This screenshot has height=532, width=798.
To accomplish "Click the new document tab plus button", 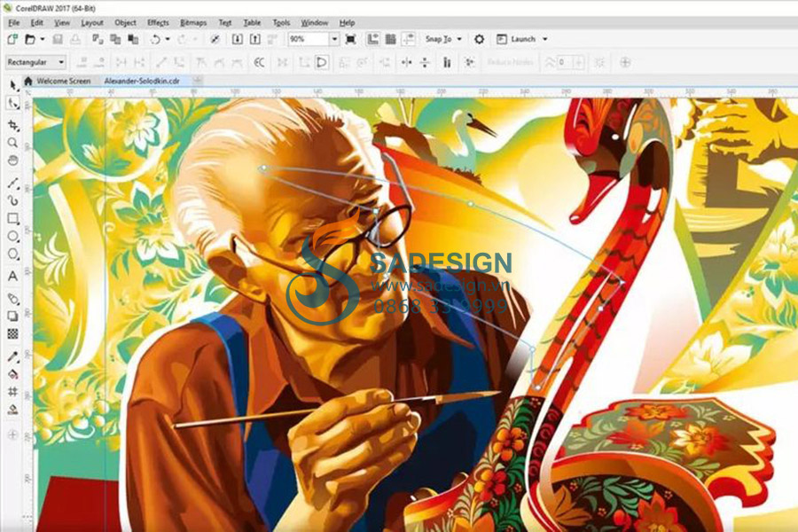I will coord(198,81).
